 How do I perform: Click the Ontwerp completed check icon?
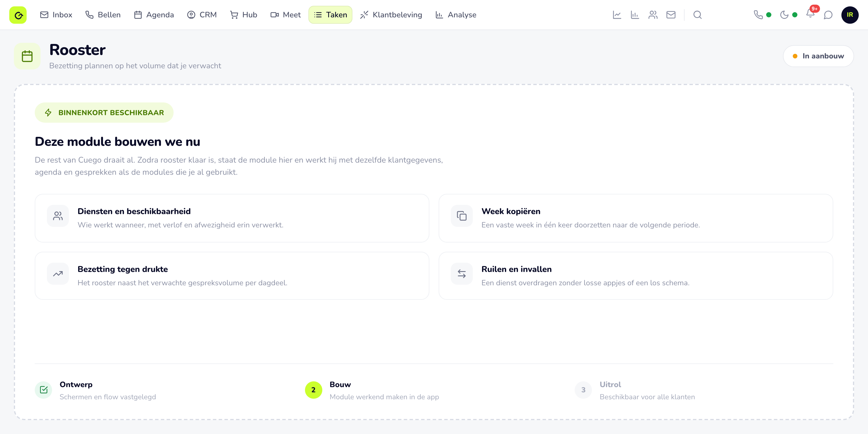43,390
